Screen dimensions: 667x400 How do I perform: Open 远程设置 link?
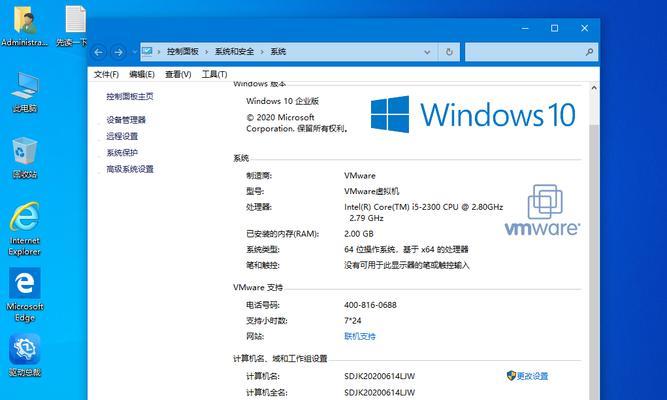tap(122, 136)
